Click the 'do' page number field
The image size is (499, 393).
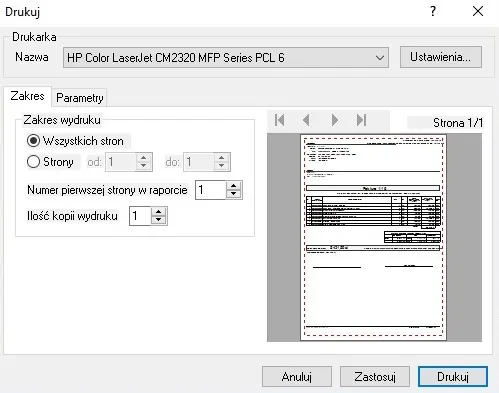[x=199, y=162]
